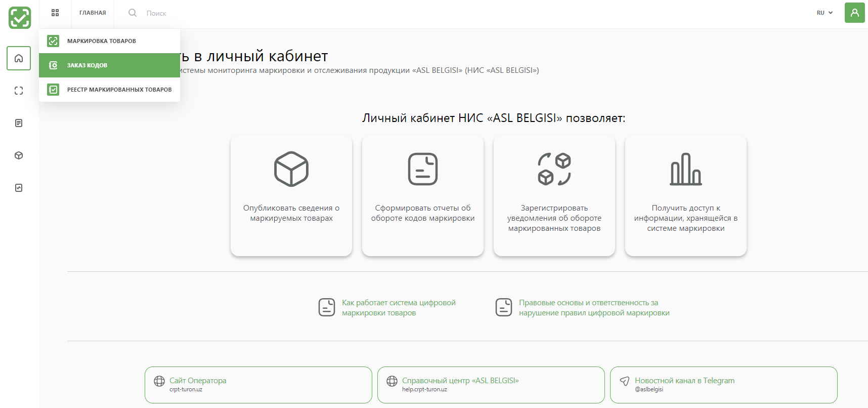Click the ASL BELGISI logo icon
This screenshot has height=408, width=868.
[20, 18]
